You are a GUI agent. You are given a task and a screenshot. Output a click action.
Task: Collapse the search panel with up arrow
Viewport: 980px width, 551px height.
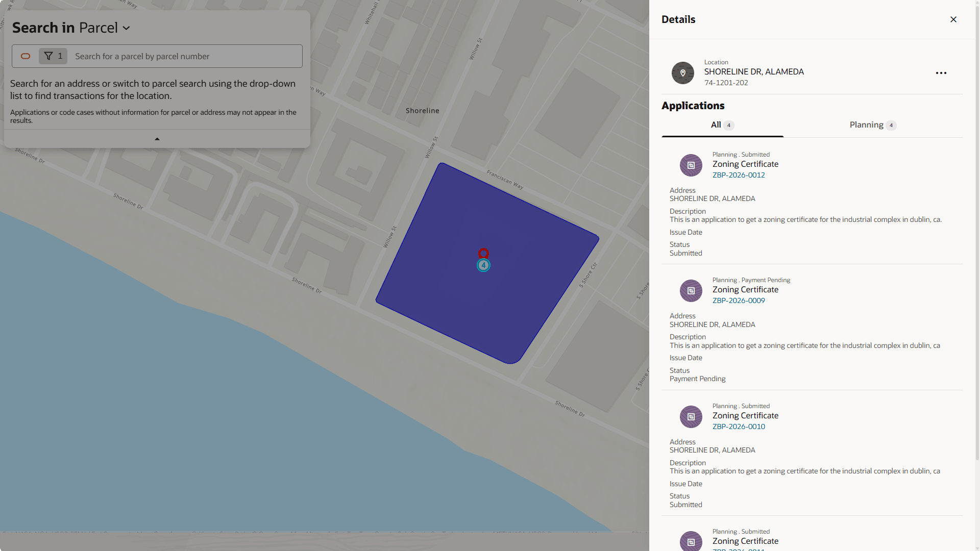157,139
